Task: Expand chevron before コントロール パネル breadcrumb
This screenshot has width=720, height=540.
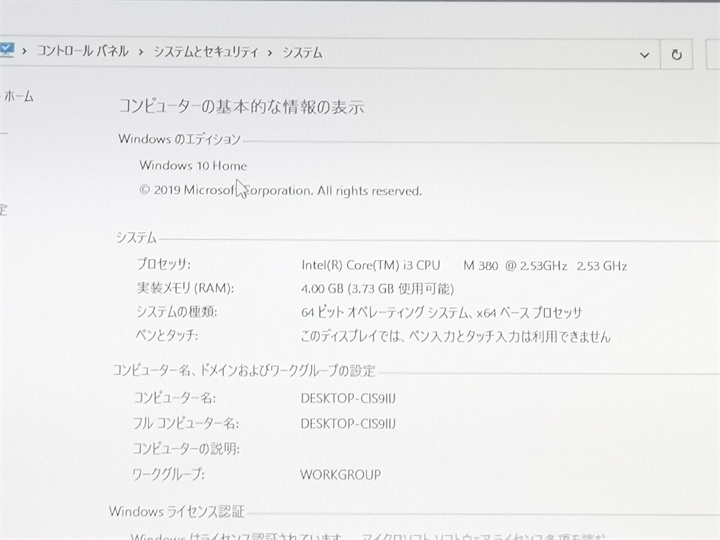Action: pyautogui.click(x=24, y=51)
